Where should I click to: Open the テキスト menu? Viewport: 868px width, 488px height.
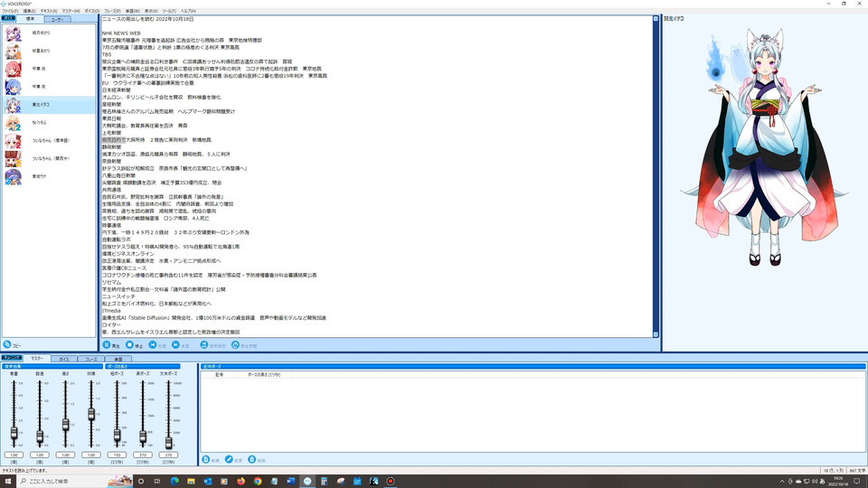tap(49, 11)
